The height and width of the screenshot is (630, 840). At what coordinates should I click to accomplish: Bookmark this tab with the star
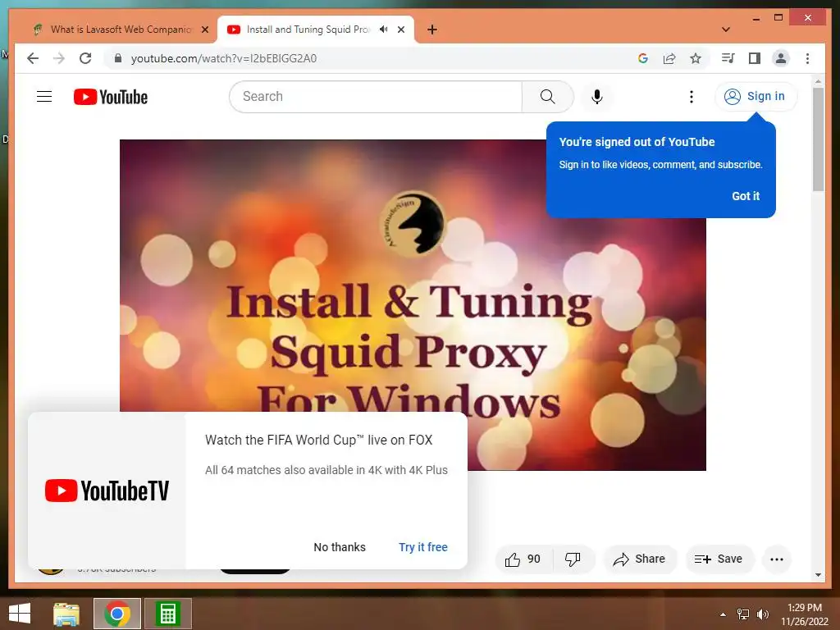pyautogui.click(x=696, y=58)
